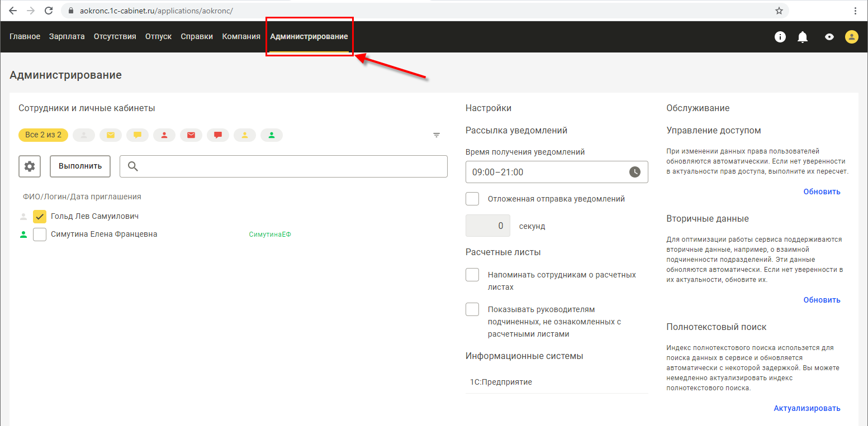Click the employee search field

click(x=283, y=166)
